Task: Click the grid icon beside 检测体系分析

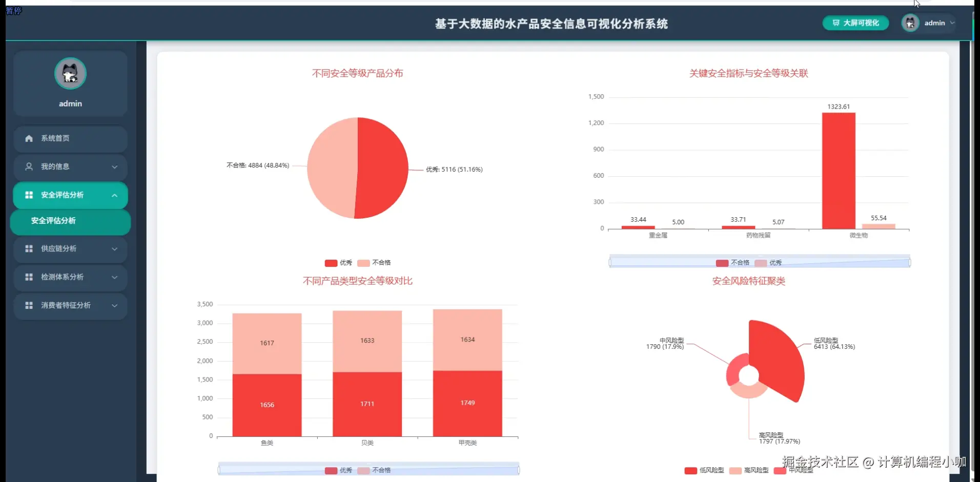Action: point(29,277)
